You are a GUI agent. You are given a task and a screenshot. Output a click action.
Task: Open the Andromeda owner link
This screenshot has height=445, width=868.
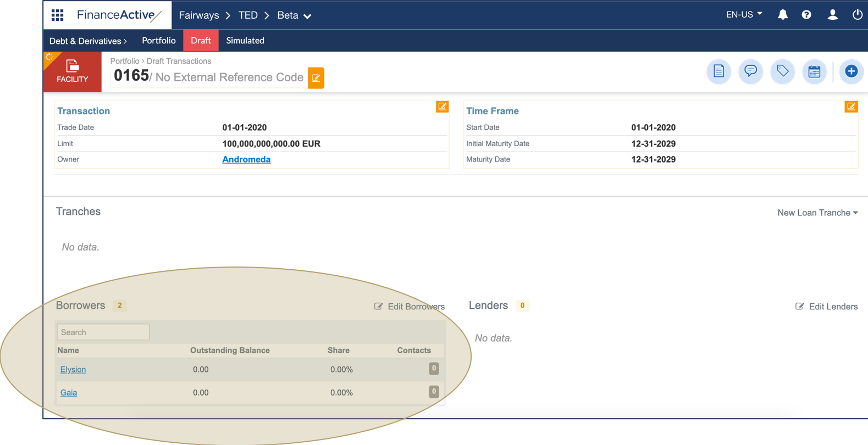[x=246, y=159]
